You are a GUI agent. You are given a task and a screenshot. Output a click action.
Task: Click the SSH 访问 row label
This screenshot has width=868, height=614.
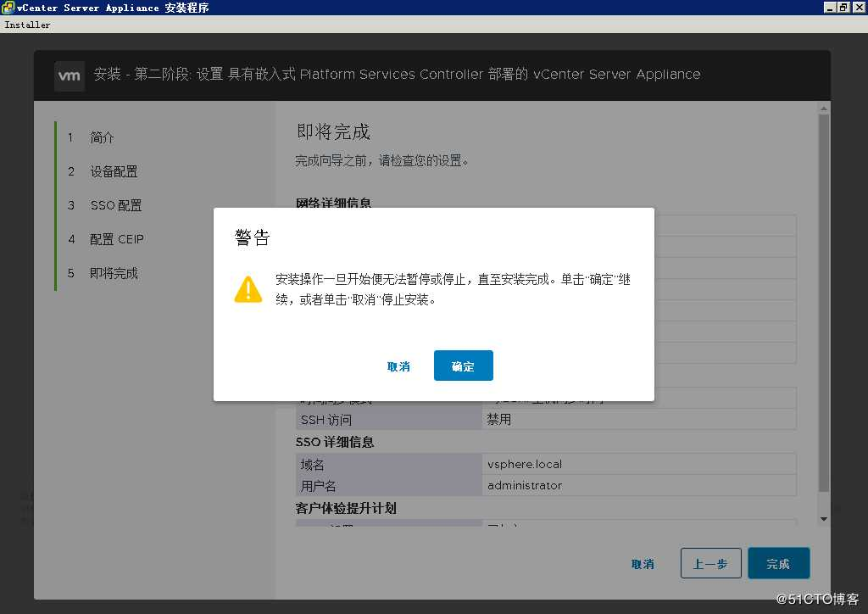click(x=326, y=421)
